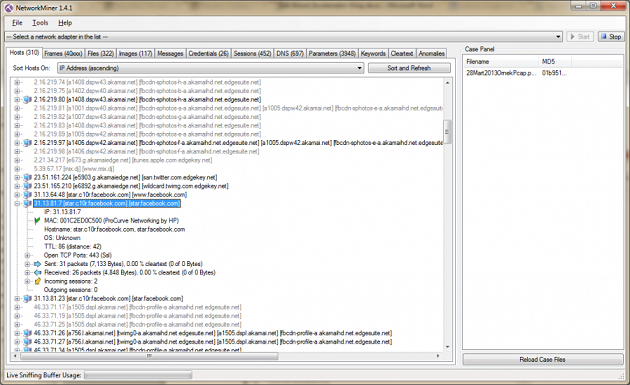Click the scroll up arrow of hosts list

(x=447, y=82)
